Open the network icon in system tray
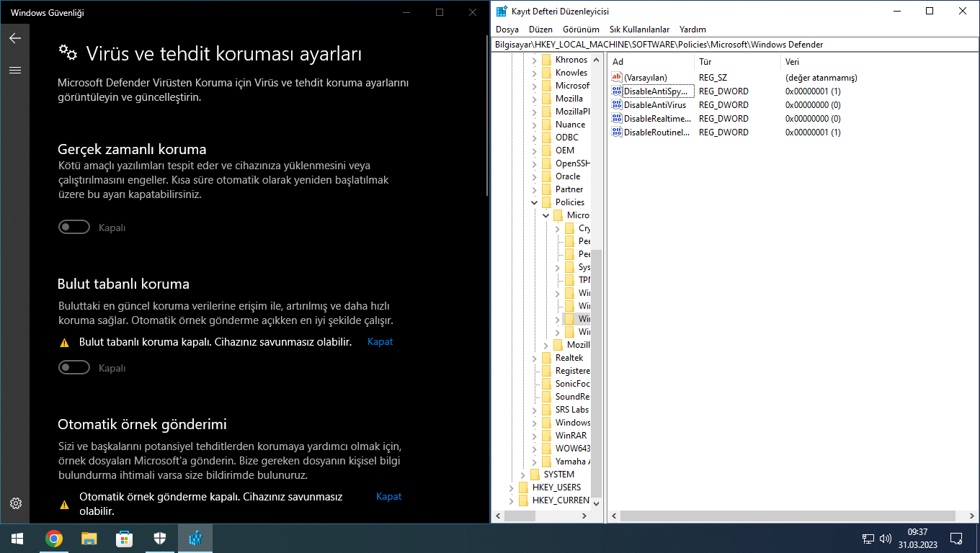Image resolution: width=980 pixels, height=553 pixels. (868, 539)
